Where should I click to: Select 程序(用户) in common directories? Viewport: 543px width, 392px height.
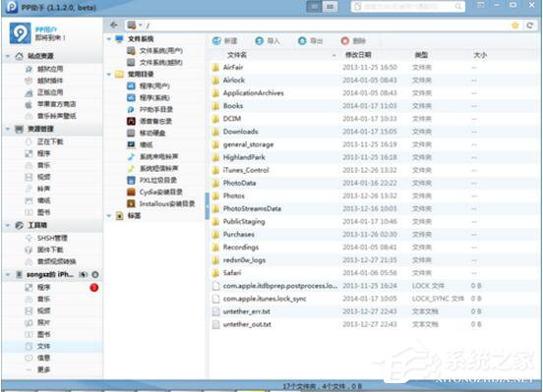coord(154,85)
